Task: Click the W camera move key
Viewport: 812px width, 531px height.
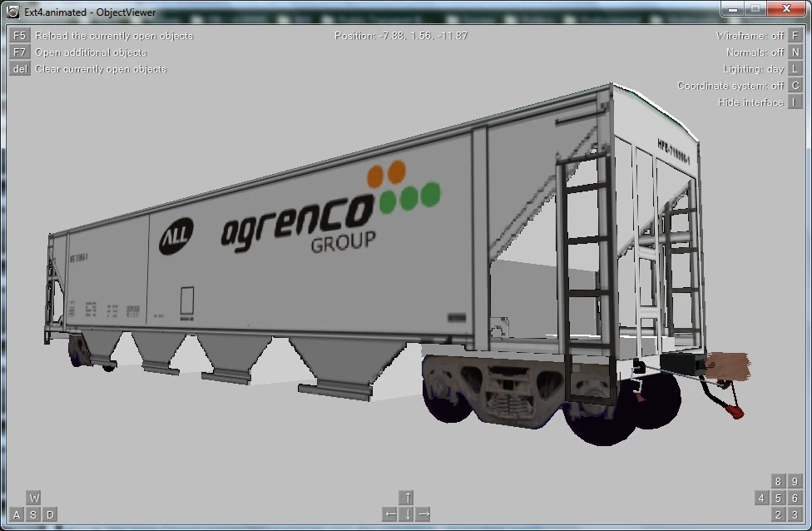Action: [33, 498]
